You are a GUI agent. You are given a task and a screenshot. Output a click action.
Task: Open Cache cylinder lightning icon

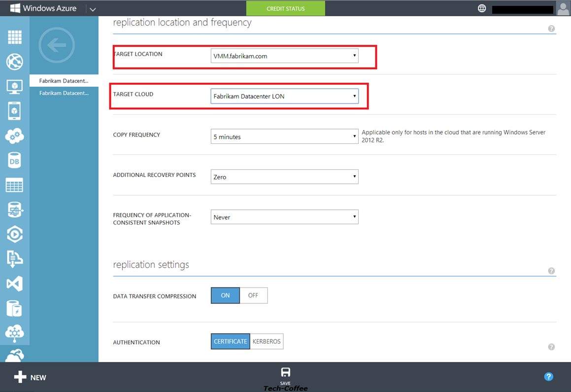tap(15, 309)
